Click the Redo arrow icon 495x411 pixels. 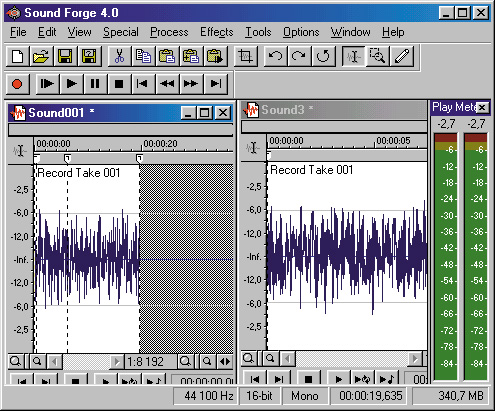click(299, 56)
